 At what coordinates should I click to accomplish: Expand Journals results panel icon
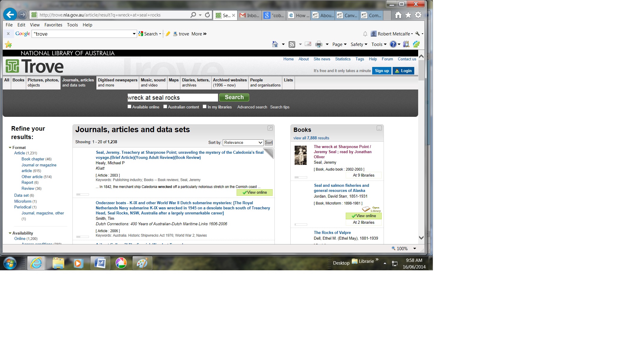point(270,128)
